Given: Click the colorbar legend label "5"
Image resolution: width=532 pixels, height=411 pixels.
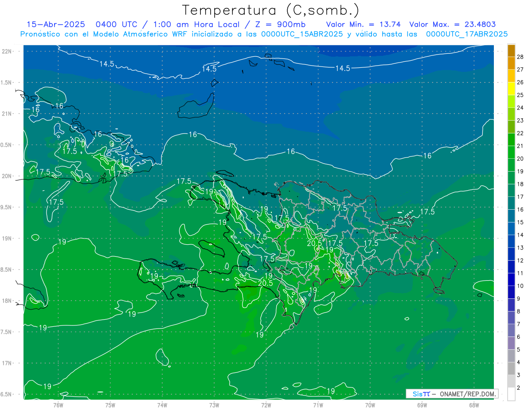Looking at the screenshot, I should [x=519, y=349].
